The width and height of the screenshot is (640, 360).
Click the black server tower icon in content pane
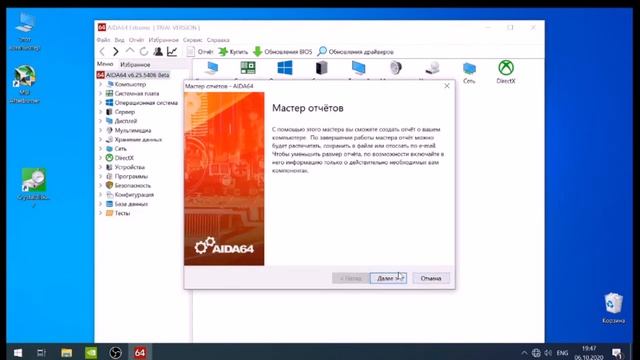322,68
